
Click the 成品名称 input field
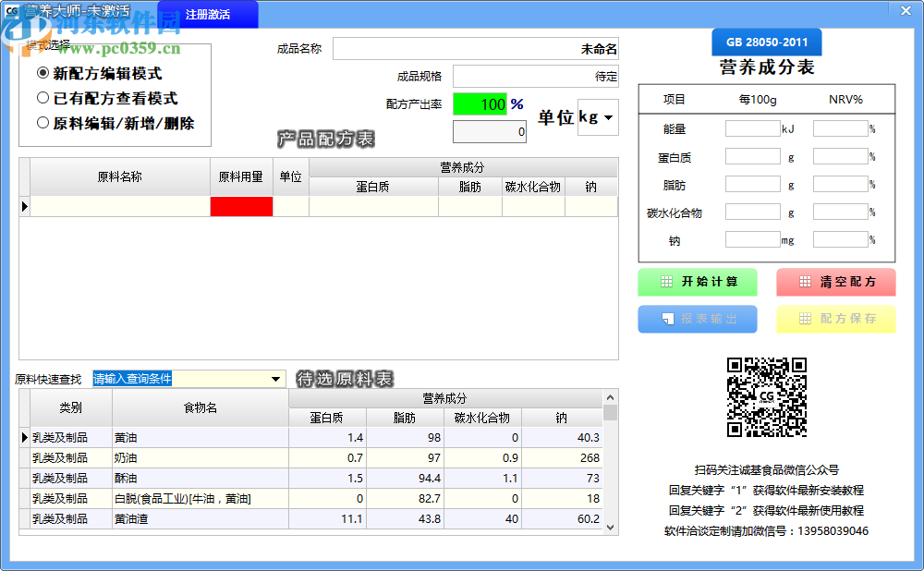click(x=475, y=49)
